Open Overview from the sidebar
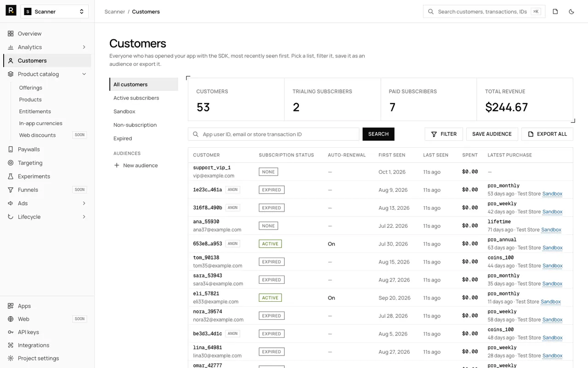The height and width of the screenshot is (368, 588). [x=47, y=34]
